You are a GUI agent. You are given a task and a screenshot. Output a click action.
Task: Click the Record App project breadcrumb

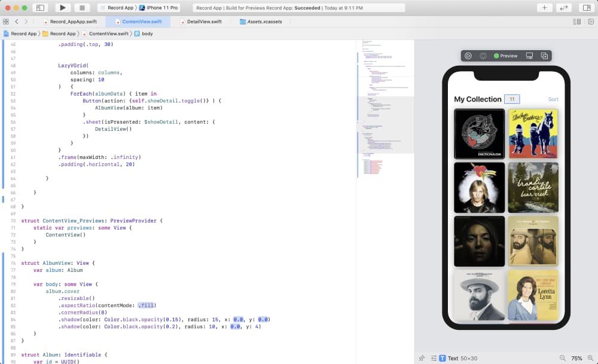tap(20, 33)
